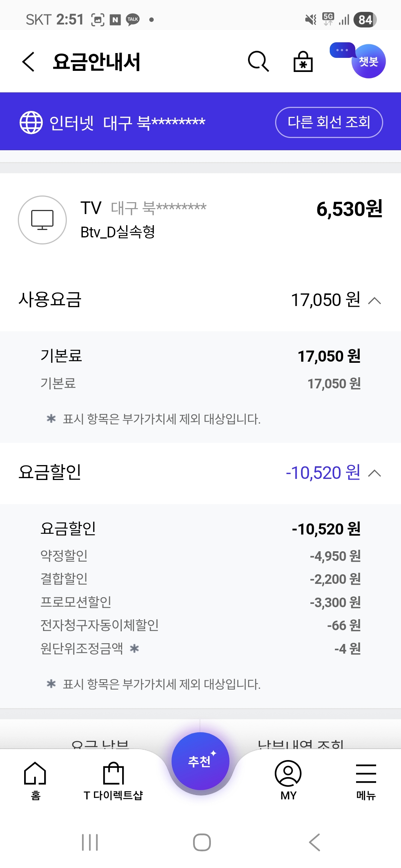Collapse the 요금할인 section chevron
The image size is (401, 868).
click(x=375, y=473)
